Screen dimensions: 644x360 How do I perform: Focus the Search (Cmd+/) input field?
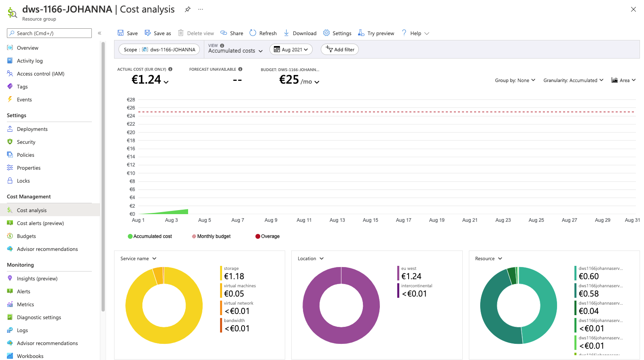click(49, 33)
